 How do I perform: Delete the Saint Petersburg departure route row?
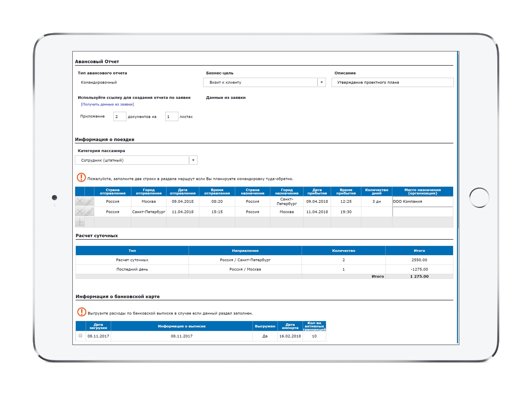[80, 212]
